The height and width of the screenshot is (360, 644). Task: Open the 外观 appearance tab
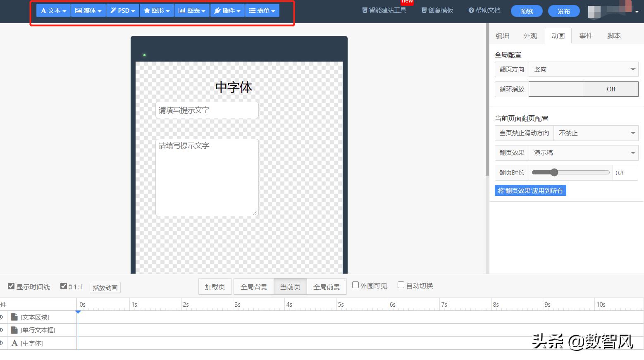[x=530, y=36]
